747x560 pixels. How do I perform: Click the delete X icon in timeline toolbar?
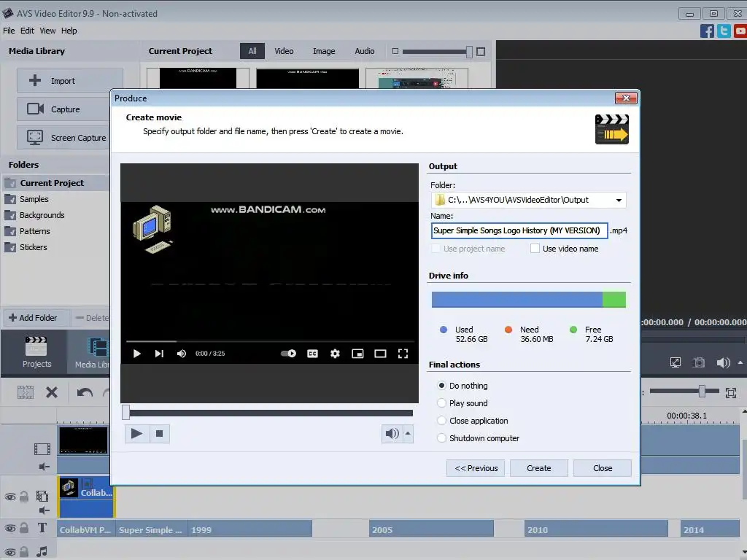pos(52,392)
